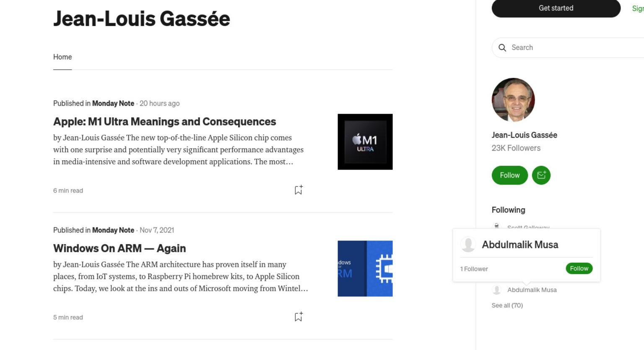Click Jean-Louis Gassée's profile photo
644x350 pixels.
pos(513,99)
